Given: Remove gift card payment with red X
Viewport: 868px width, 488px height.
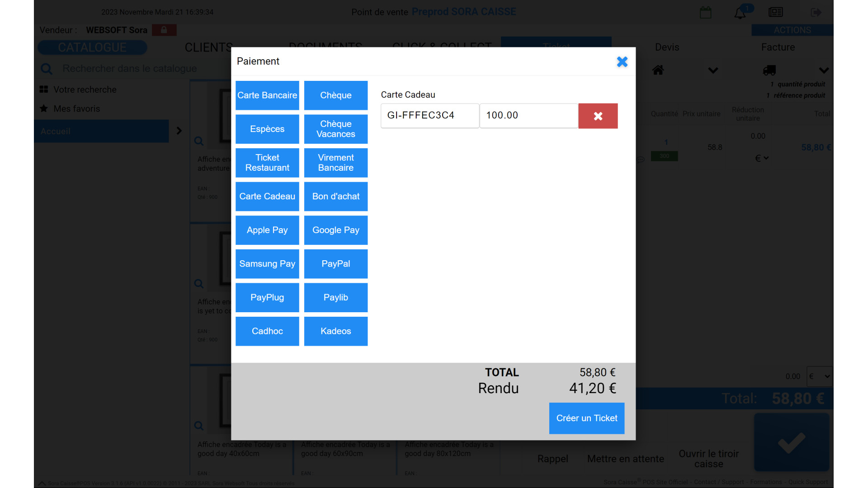Looking at the screenshot, I should click(x=598, y=116).
